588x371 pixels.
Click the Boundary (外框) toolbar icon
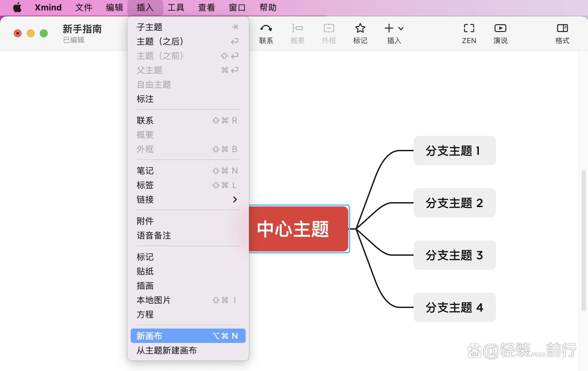pos(329,28)
